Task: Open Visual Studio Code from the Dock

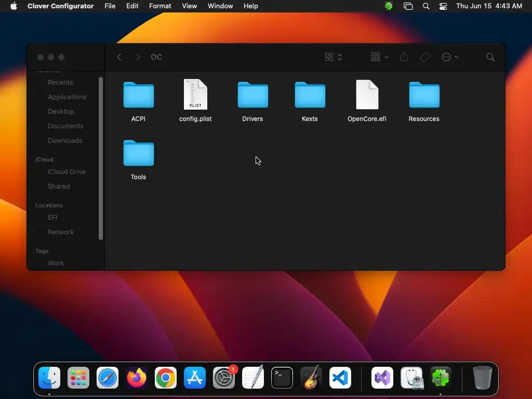Action: [340, 378]
